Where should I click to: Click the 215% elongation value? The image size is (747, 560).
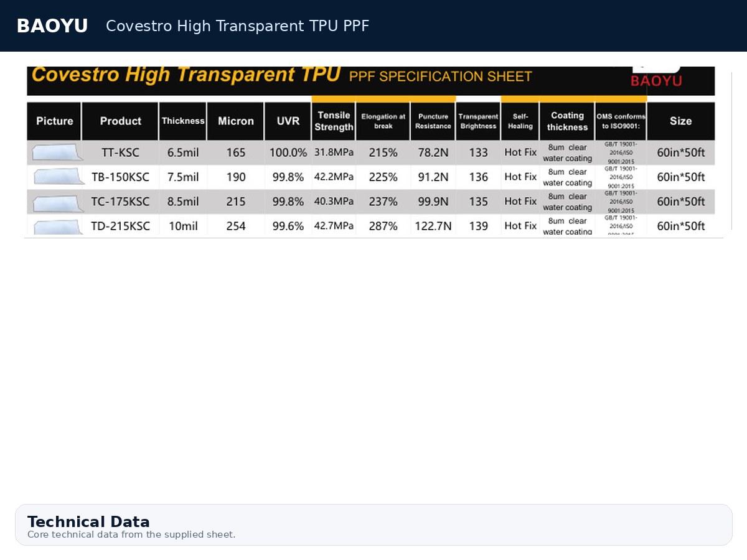click(383, 152)
